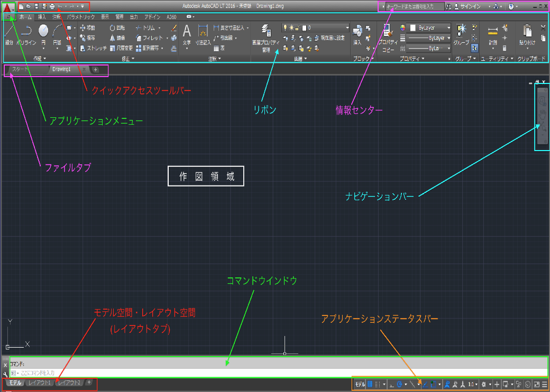
Task: Toggle annotation visibility icon in status bar
Action: (x=447, y=384)
